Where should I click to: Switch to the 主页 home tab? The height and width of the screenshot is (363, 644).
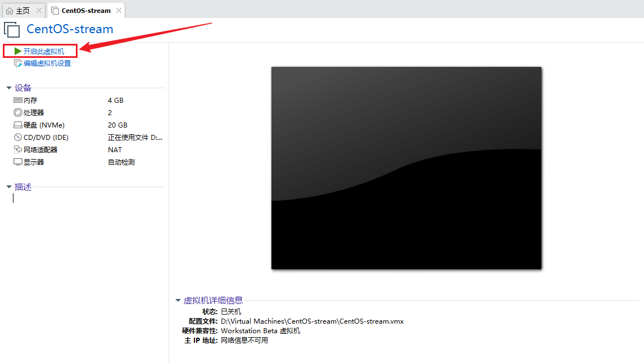point(24,11)
